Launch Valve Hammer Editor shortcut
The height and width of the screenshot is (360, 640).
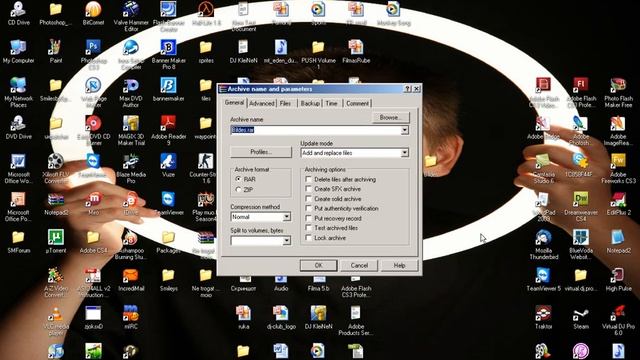(131, 16)
